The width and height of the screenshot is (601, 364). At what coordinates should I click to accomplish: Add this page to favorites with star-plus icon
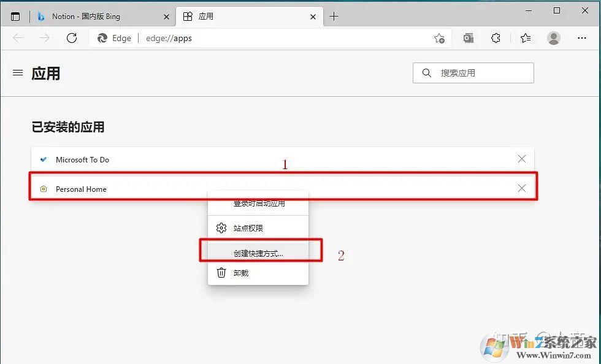click(440, 38)
